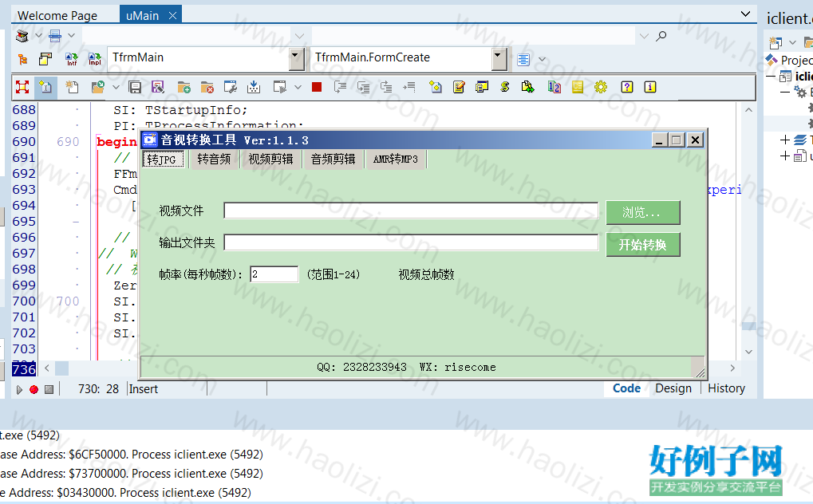Click the magnifier search icon in top bar

(x=661, y=37)
